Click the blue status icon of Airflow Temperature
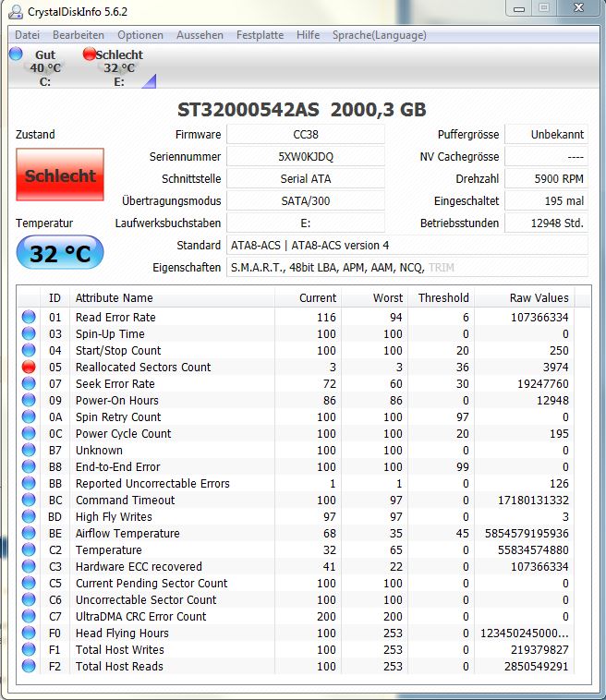The width and height of the screenshot is (606, 700). (x=29, y=533)
